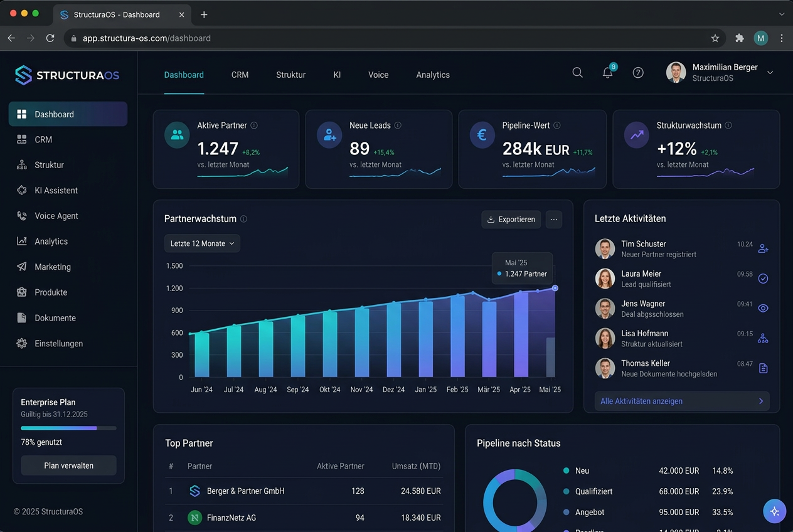793x532 pixels.
Task: Click Pipeline-Wert euro icon
Action: (x=482, y=135)
